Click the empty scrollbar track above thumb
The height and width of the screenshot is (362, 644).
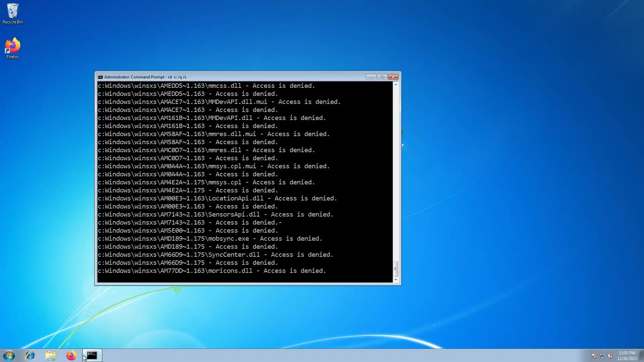coord(396,168)
